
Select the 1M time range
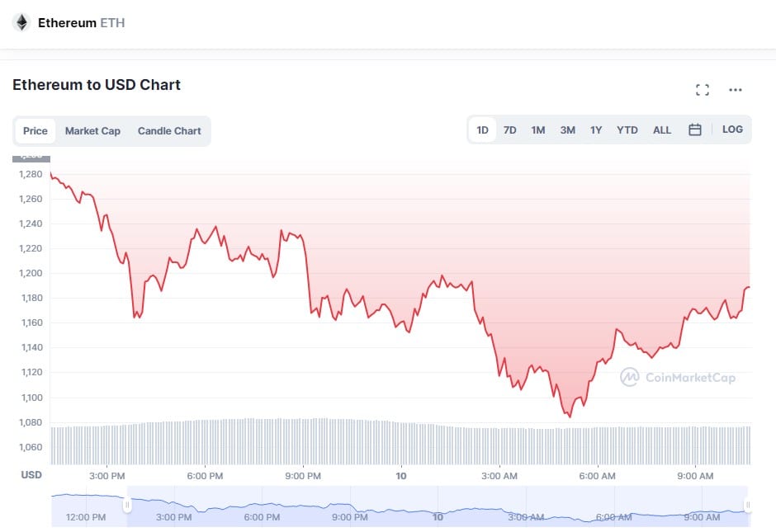coord(538,129)
